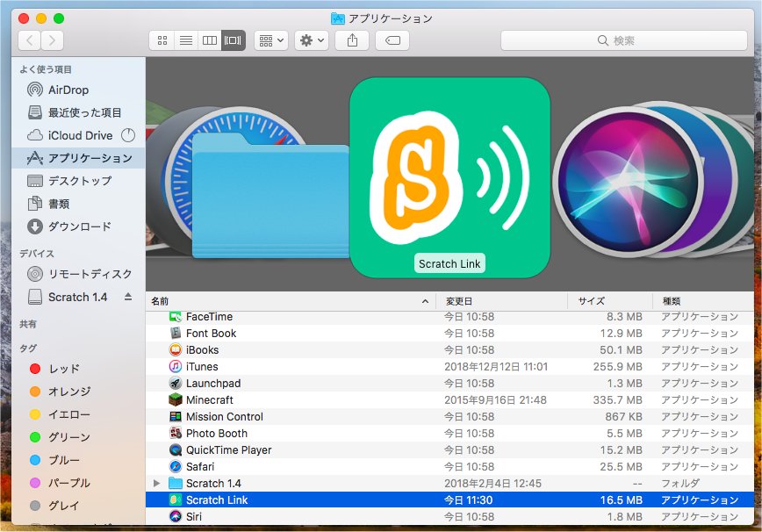Expand the Scratch 1.4 folder triangle
Screen dimensions: 762x532
pos(157,484)
